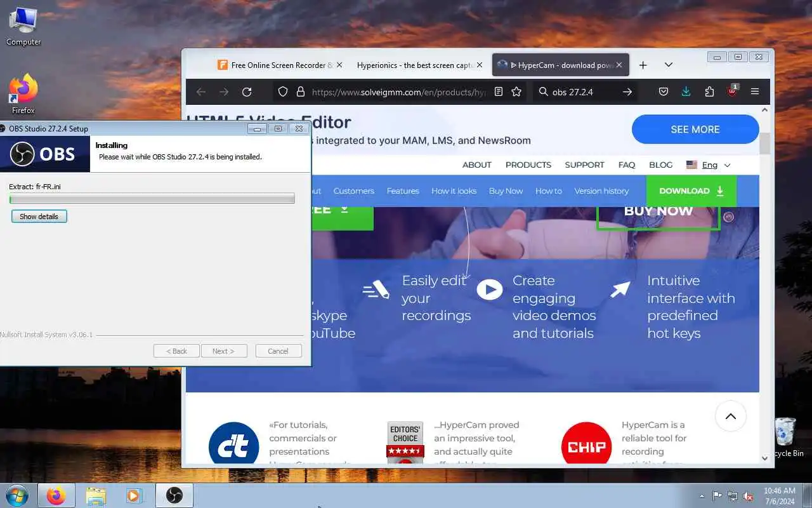812x508 pixels.
Task: Save page to Pocket icon
Action: click(663, 91)
